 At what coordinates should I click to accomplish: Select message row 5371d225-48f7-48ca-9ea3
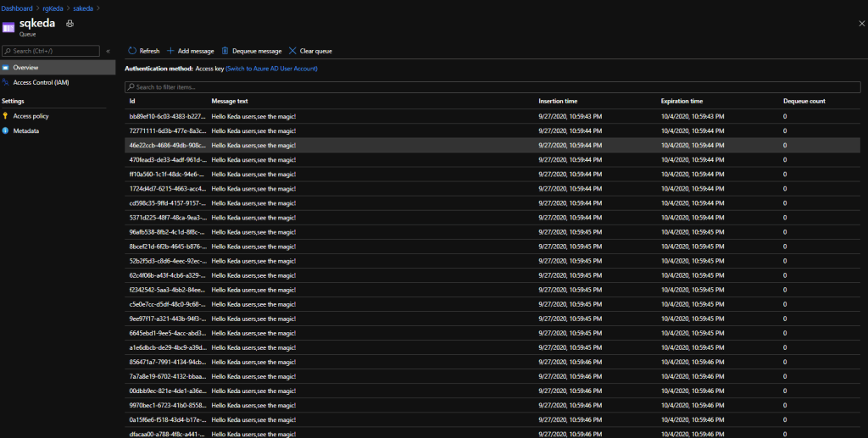tap(492, 218)
